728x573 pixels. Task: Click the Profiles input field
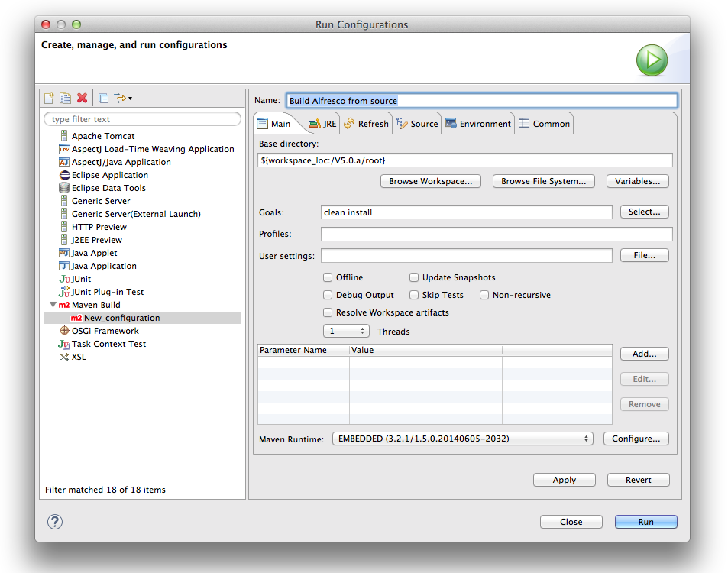pos(497,234)
